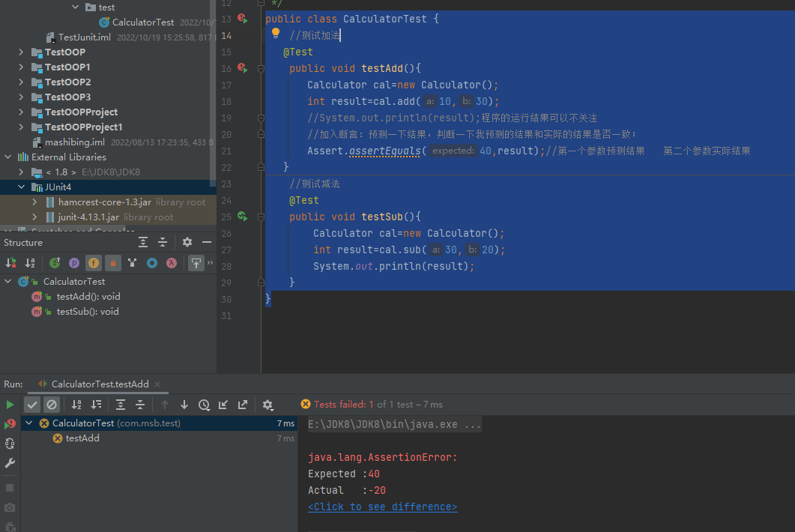The image size is (795, 532).
Task: Click the 'Click to see difference' link
Action: point(382,507)
